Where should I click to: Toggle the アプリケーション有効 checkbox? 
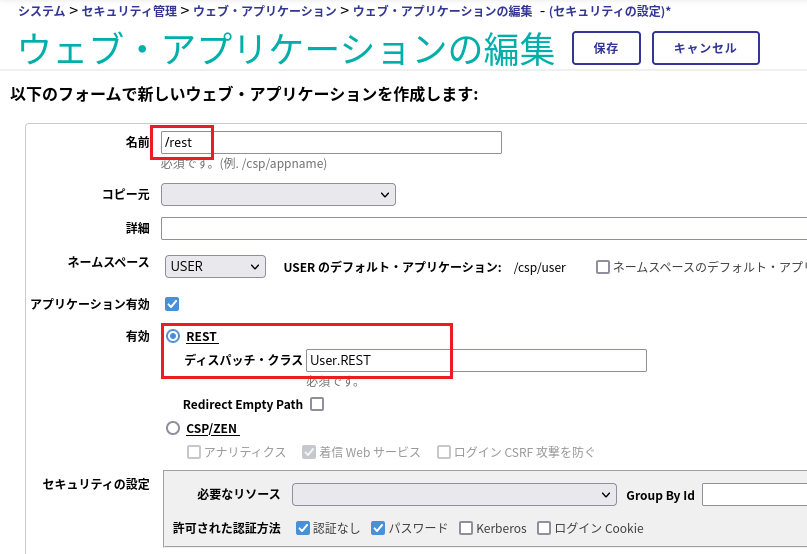click(171, 303)
